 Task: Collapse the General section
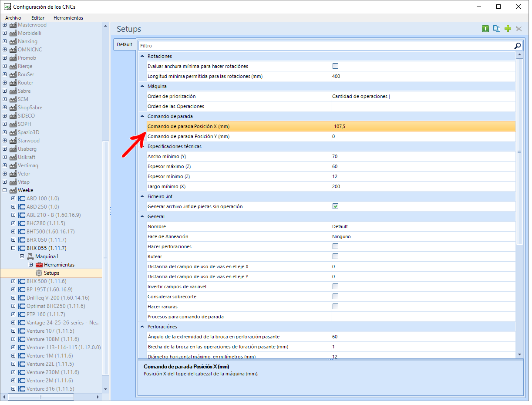coord(142,216)
